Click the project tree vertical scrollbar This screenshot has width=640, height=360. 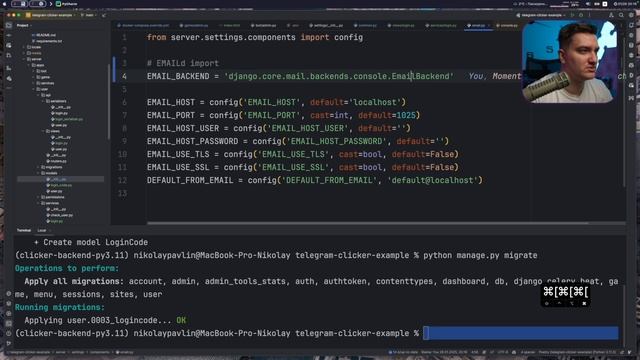click(x=109, y=102)
